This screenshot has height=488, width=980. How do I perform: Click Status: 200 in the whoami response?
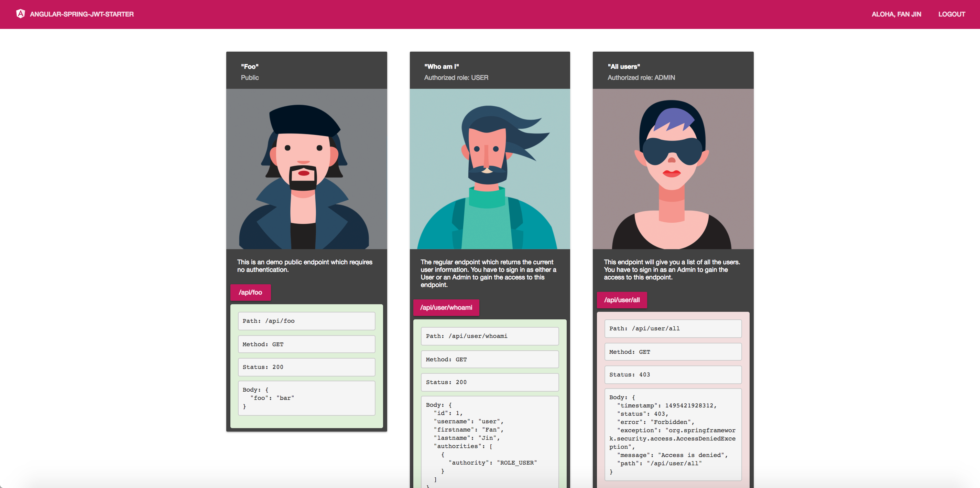point(490,382)
